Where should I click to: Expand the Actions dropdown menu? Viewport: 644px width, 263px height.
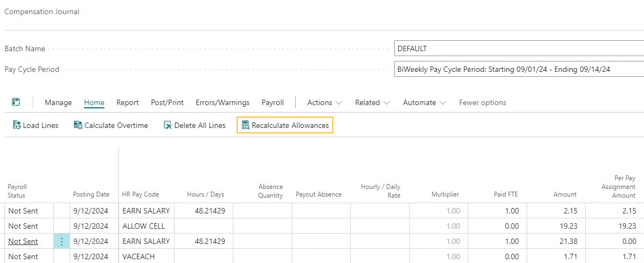click(324, 102)
